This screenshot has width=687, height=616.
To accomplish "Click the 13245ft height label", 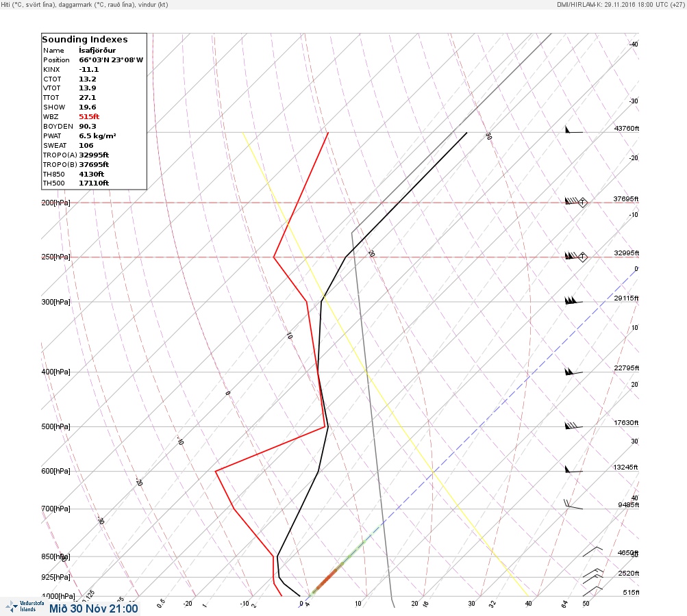I will pyautogui.click(x=625, y=467).
